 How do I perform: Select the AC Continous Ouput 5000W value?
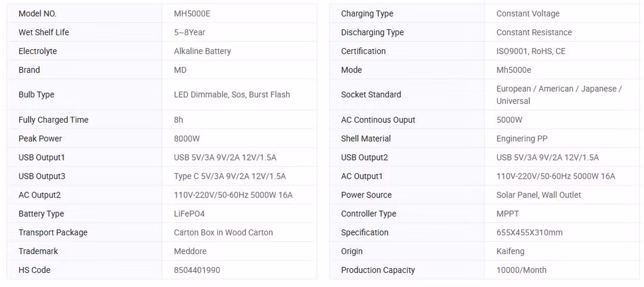[509, 120]
